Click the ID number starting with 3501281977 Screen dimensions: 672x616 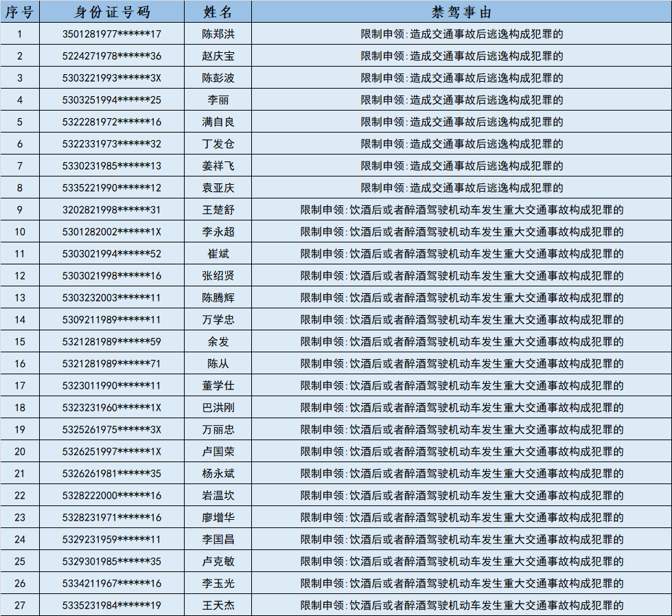112,34
